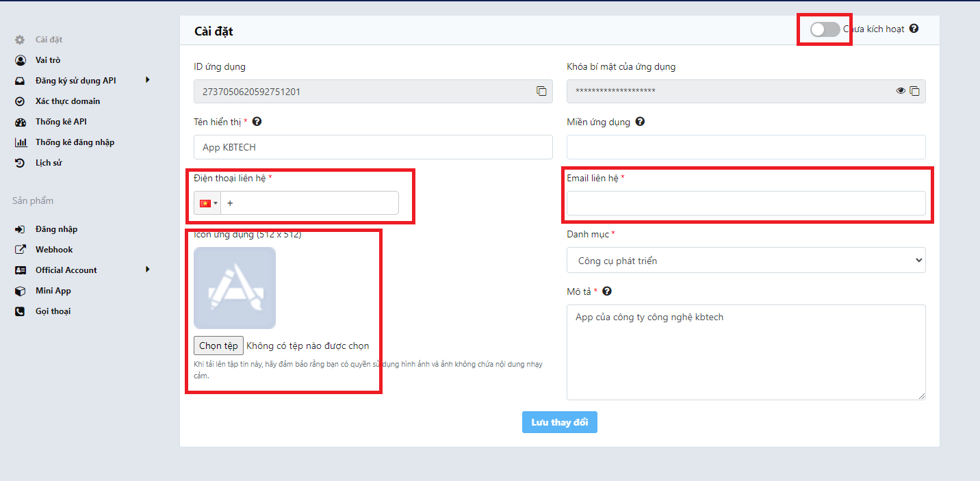This screenshot has width=980, height=481.
Task: Open the country flag phone code selector
Action: point(208,203)
